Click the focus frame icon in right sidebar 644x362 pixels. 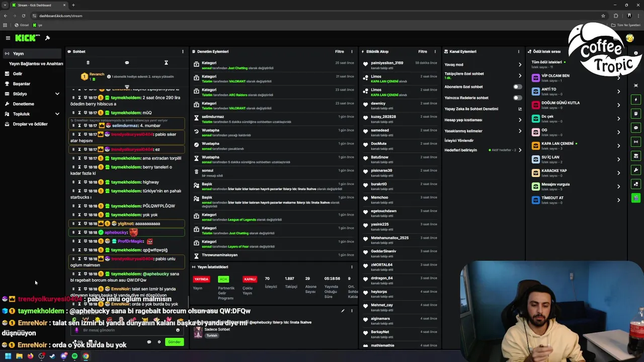point(636,85)
